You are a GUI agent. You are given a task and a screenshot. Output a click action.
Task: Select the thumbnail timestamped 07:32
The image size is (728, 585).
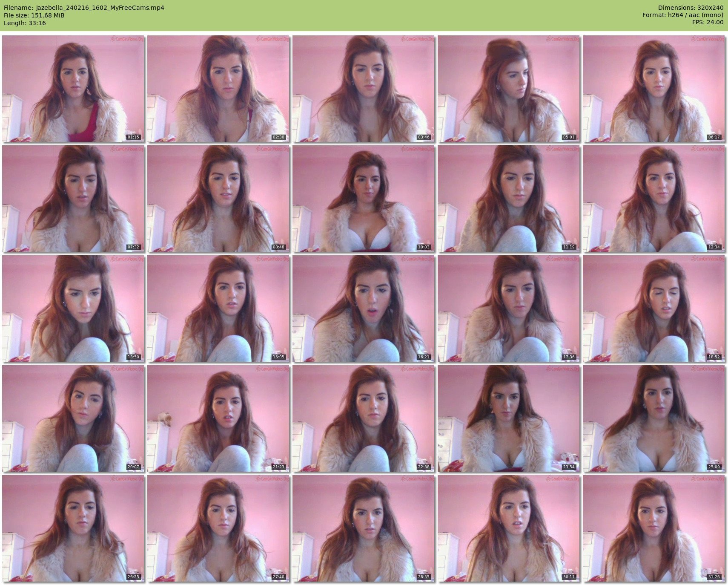click(73, 199)
